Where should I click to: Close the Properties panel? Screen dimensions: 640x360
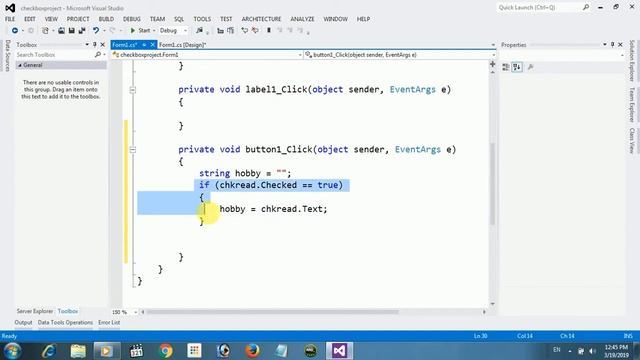[620, 44]
